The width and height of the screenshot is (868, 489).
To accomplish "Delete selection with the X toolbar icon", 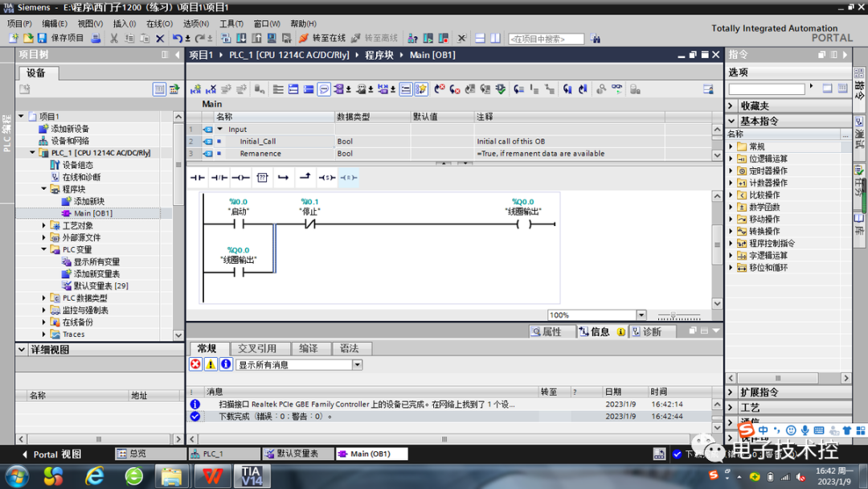I will (160, 39).
